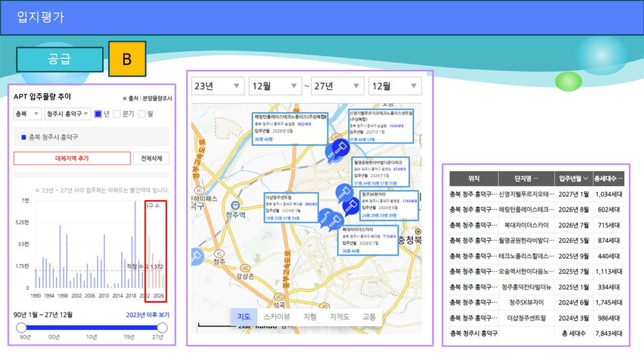This screenshot has height=362, width=644.
Task: Click '18평 25평 31평 34평' in 더샵청주센트럴 callout
Action: pos(282,218)
